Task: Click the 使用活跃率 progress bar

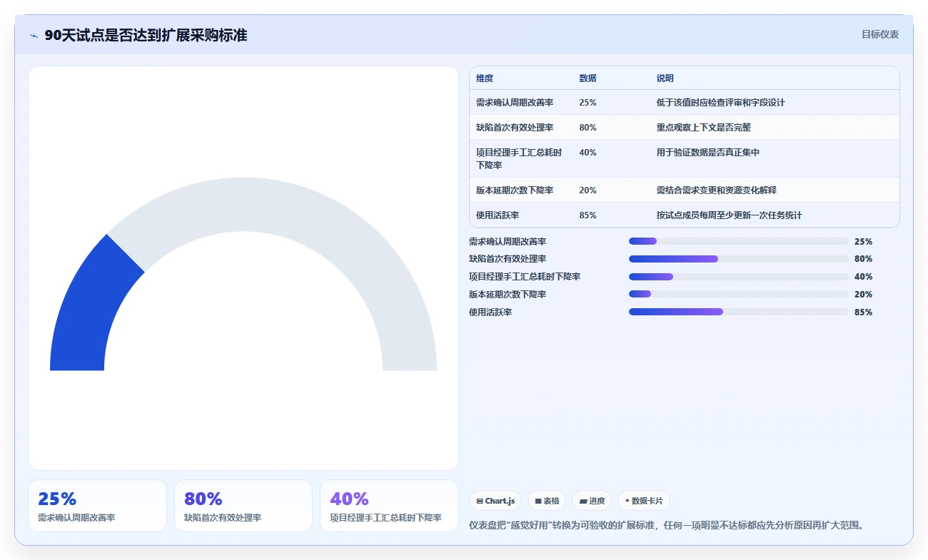Action: point(738,312)
